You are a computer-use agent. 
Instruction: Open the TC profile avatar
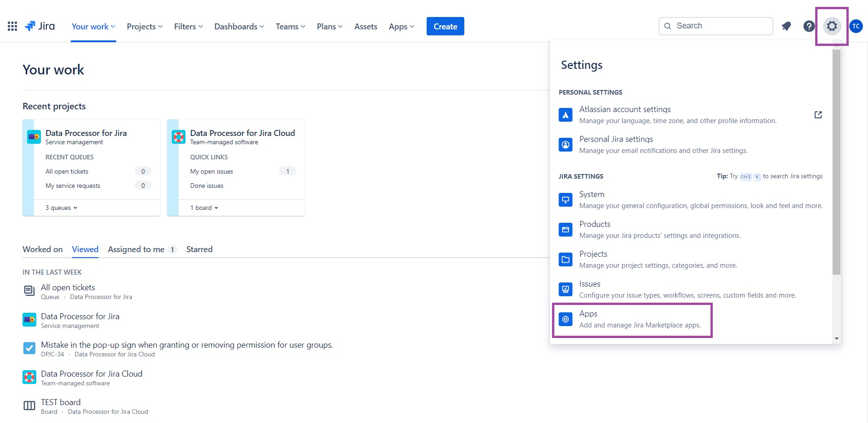click(x=856, y=26)
